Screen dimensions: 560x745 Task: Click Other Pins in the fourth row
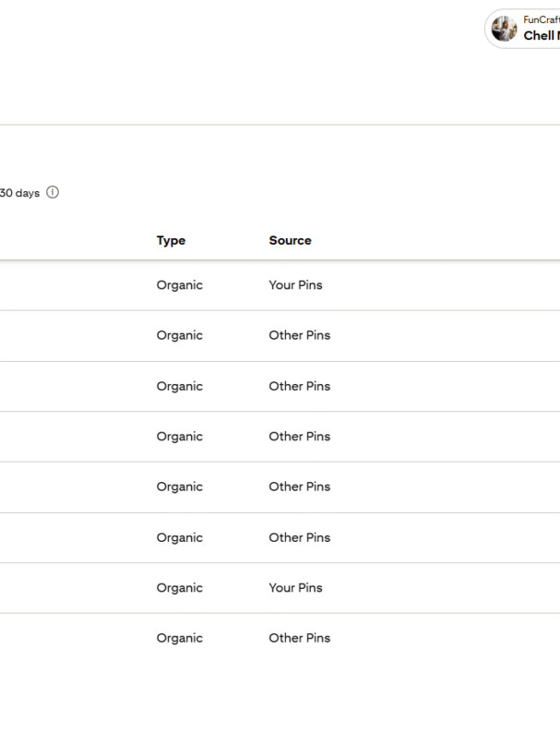click(299, 437)
